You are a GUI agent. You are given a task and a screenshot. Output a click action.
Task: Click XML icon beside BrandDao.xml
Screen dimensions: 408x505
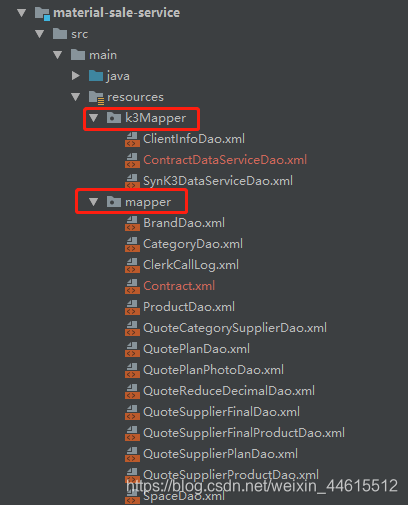(x=132, y=223)
